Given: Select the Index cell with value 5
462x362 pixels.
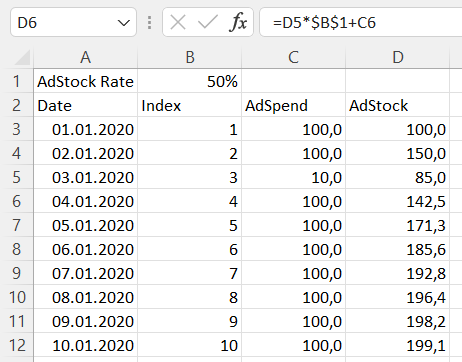Looking at the screenshot, I should pos(190,225).
